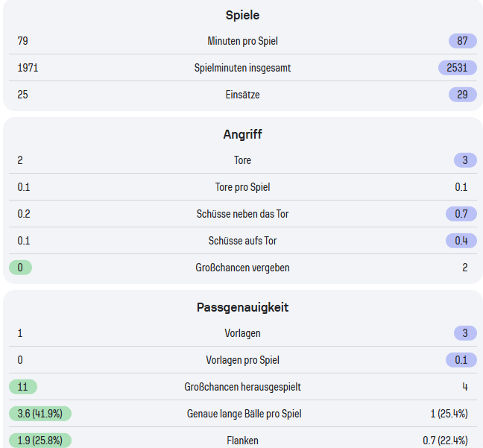Click the Schüsse neben das Tor label
The width and height of the screenshot is (483, 448).
click(242, 214)
